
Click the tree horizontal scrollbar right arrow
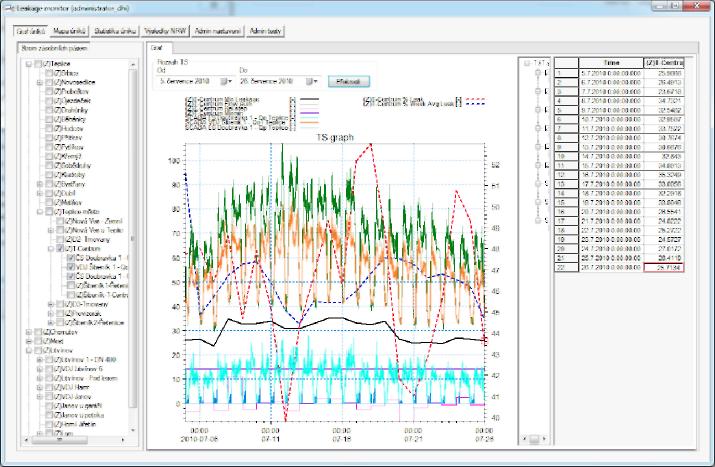[123, 440]
